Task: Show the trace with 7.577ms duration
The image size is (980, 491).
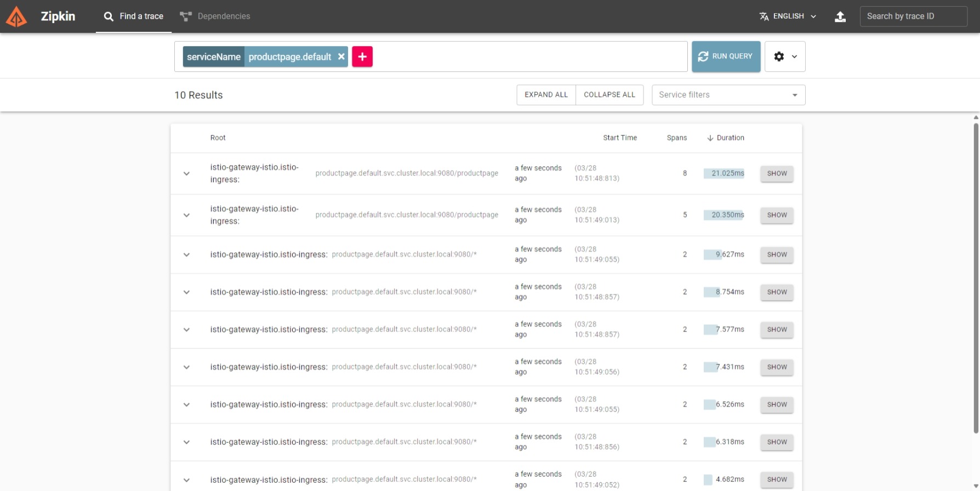Action: pyautogui.click(x=777, y=330)
